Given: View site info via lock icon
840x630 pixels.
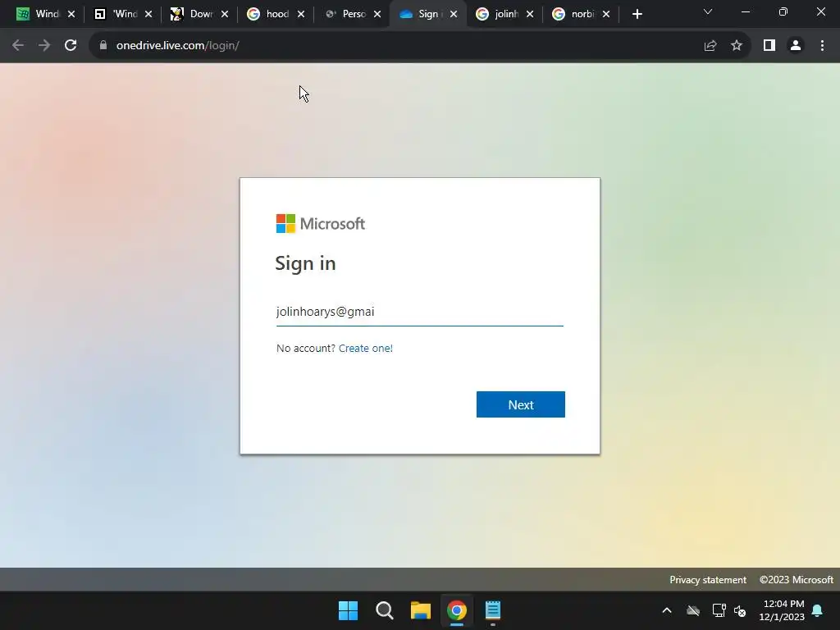Looking at the screenshot, I should (103, 46).
